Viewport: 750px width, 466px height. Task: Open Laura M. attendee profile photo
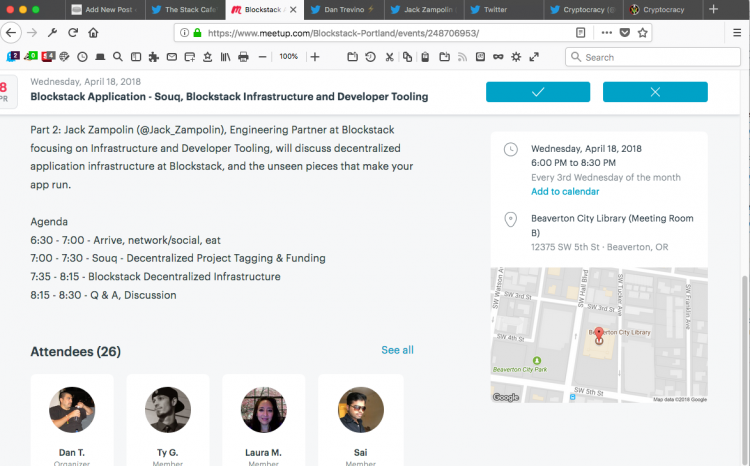tap(264, 410)
